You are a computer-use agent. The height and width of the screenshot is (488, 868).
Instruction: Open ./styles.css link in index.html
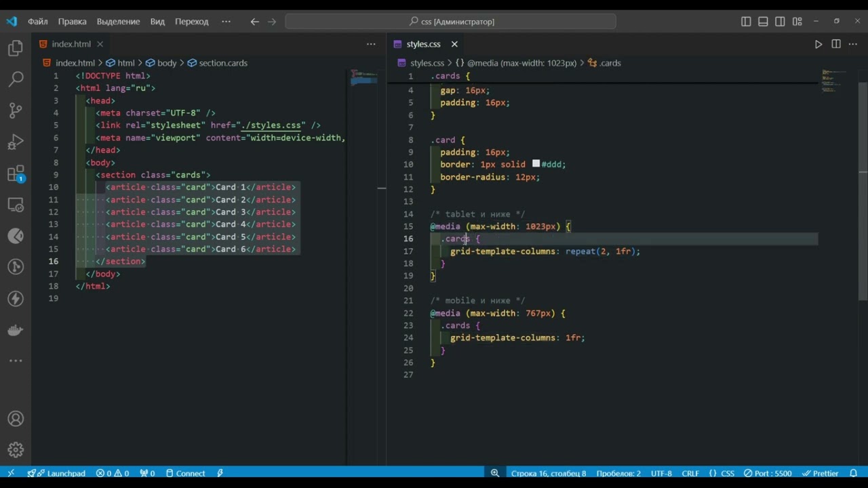coord(271,125)
